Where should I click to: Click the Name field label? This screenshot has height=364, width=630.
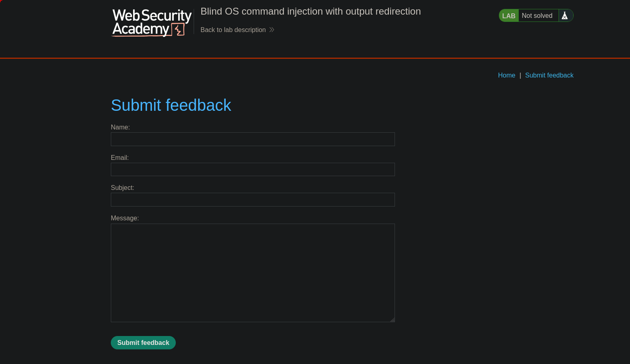click(120, 127)
